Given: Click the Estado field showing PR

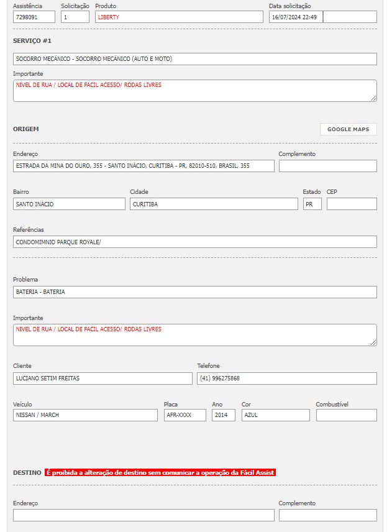Looking at the screenshot, I should [x=312, y=204].
